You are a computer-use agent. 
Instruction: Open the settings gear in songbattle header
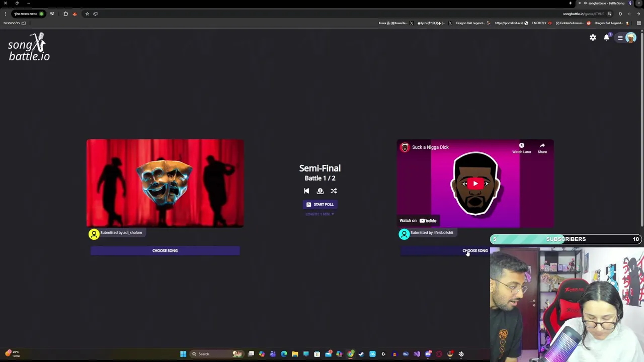point(593,38)
